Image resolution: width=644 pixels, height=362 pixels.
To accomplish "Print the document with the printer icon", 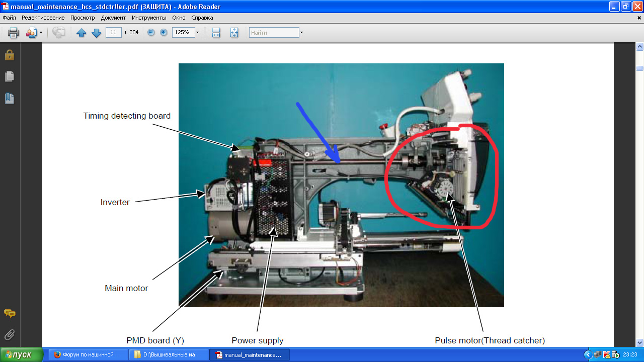I will pos(14,33).
